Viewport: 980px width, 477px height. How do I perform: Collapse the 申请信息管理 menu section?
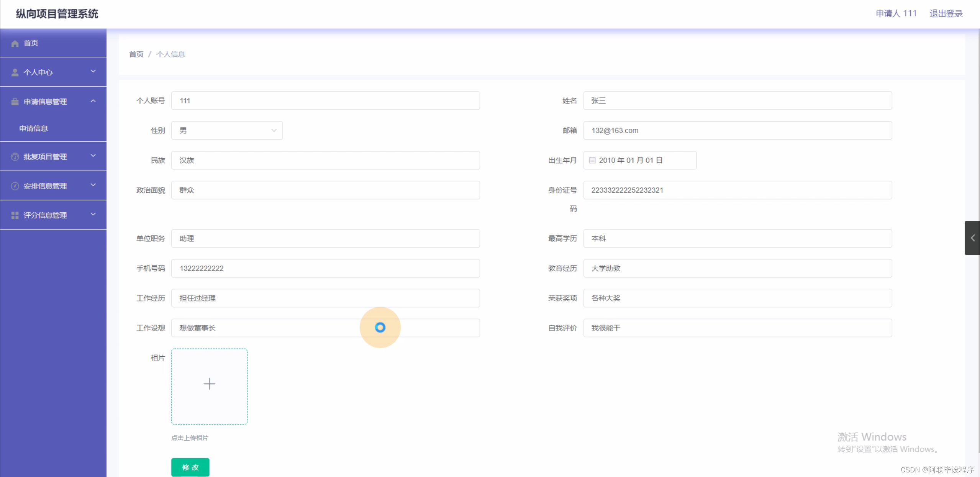pos(93,101)
